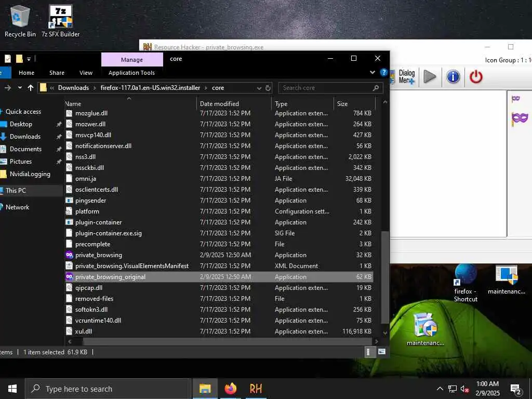Viewport: 532px width, 399px height.
Task: Click the vertical scrollbar thumb in file list
Action: pyautogui.click(x=385, y=277)
